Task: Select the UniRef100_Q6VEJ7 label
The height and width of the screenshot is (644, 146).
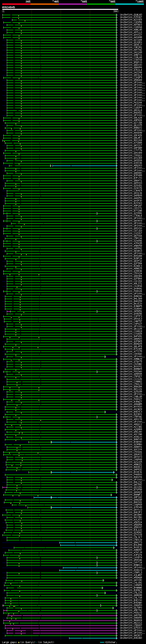Action: click(x=131, y=45)
